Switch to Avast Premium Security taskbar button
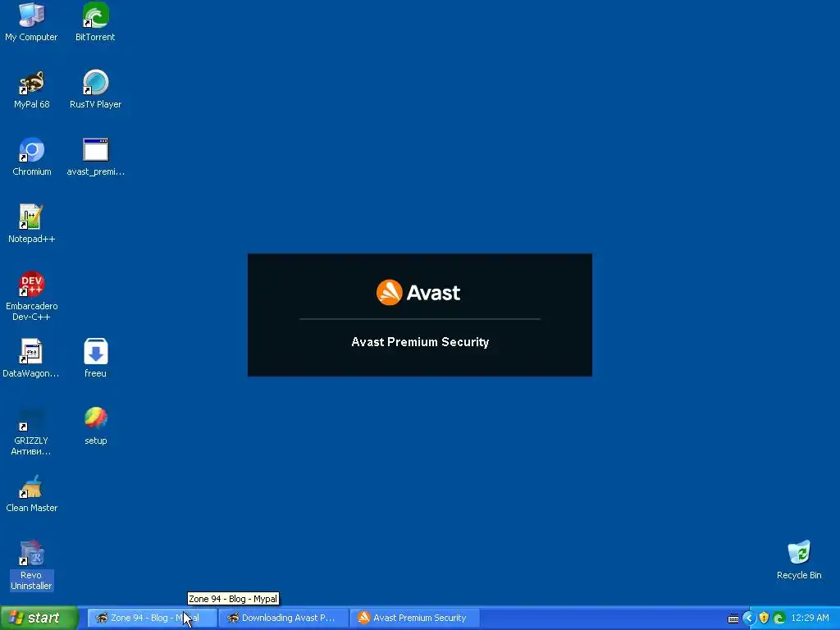 [415, 618]
